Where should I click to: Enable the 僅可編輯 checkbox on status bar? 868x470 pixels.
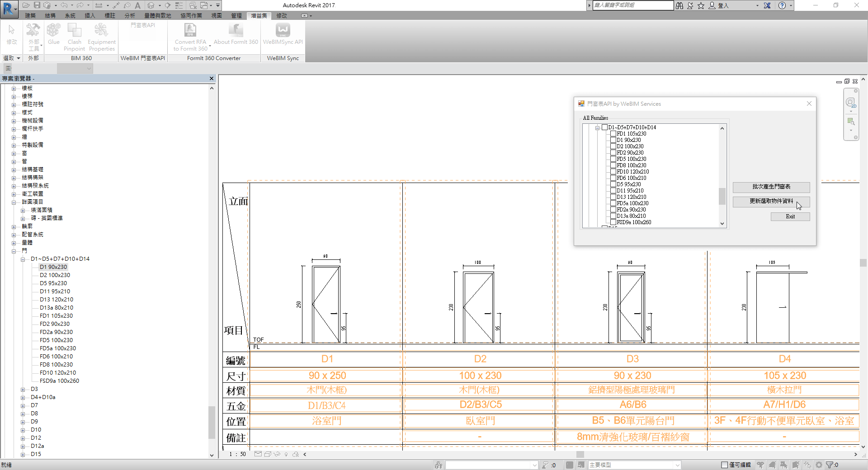coord(723,465)
